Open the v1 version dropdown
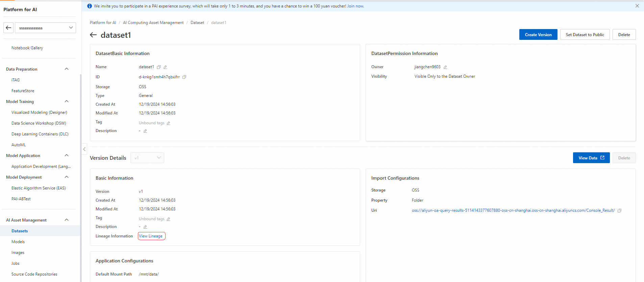Image resolution: width=644 pixels, height=282 pixels. 147,158
